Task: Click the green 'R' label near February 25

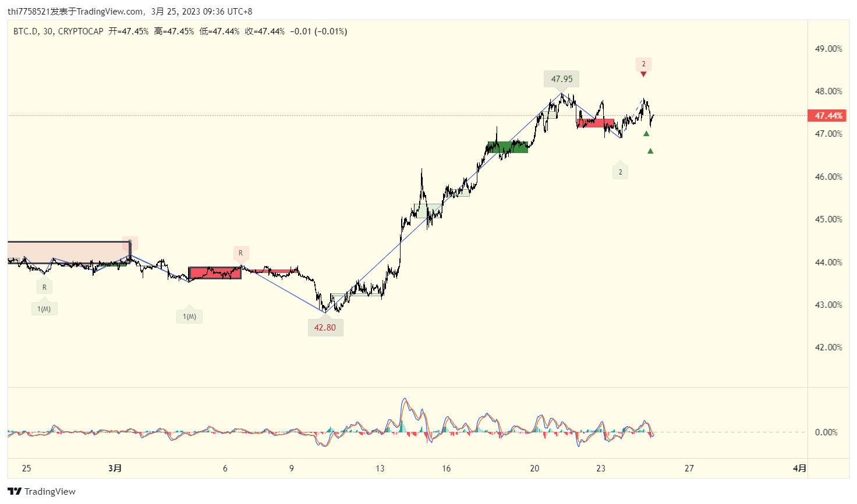Action: (x=44, y=288)
